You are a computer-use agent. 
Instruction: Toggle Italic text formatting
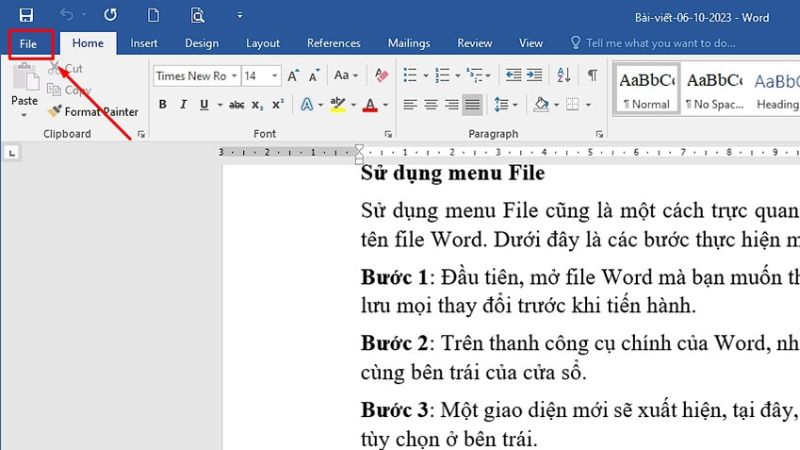tap(184, 105)
